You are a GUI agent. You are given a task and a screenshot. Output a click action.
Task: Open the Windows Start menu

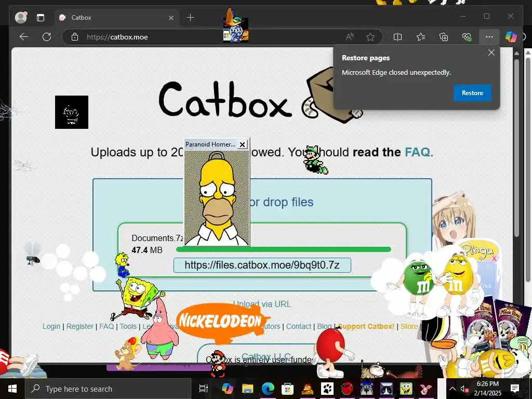[x=12, y=389]
